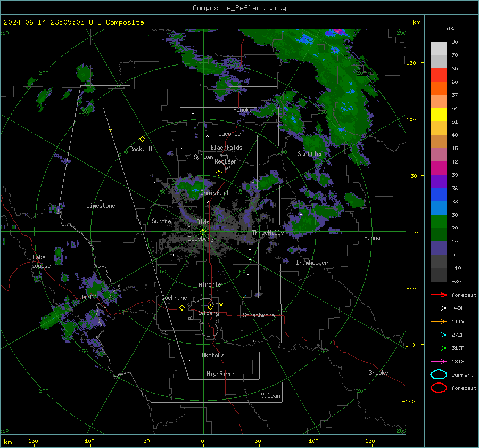Click yellow v marker northwest of RockyMH
The image size is (479, 448).
click(111, 130)
